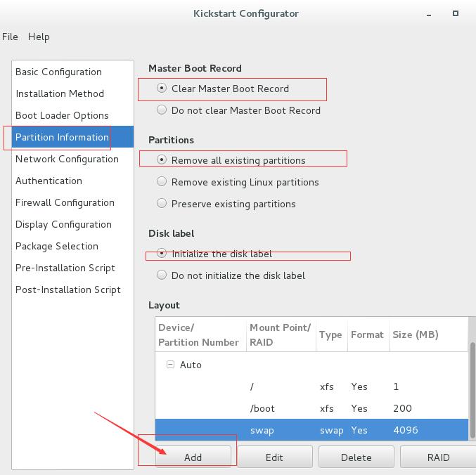Go to Display Configuration section
The image size is (476, 475).
tap(72, 224)
